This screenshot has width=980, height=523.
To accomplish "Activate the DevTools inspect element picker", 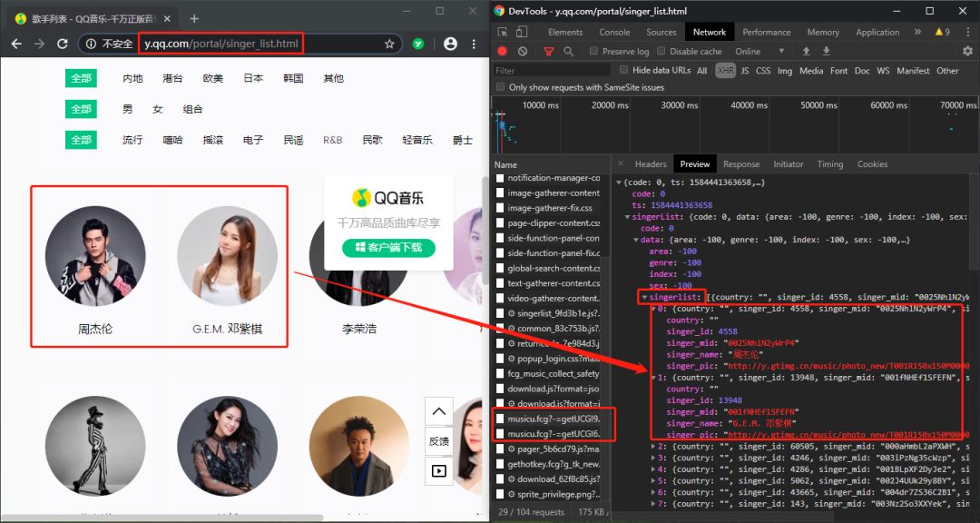I will 503,32.
